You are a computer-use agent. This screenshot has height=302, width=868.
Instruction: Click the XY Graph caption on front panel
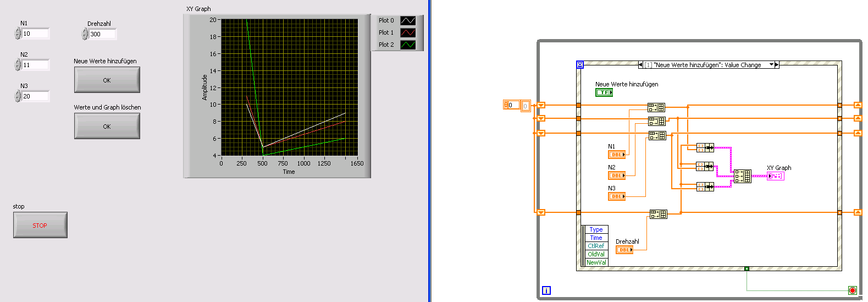(198, 9)
